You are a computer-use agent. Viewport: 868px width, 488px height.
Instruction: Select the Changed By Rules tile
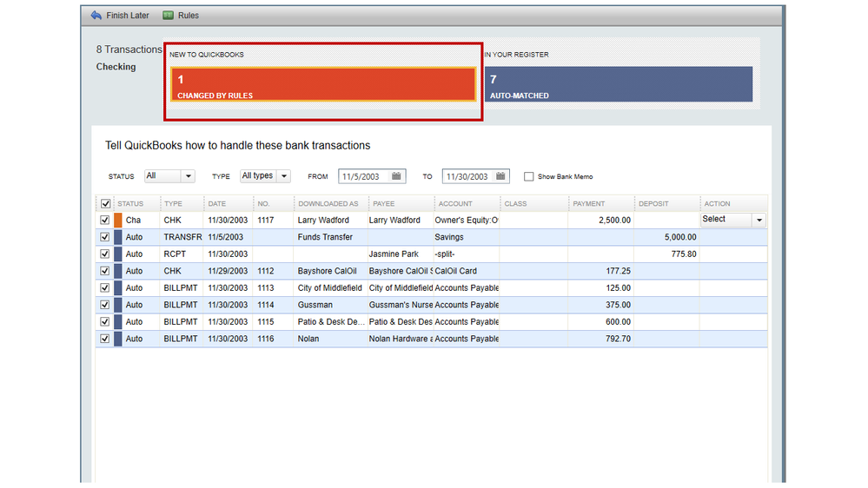pyautogui.click(x=323, y=84)
